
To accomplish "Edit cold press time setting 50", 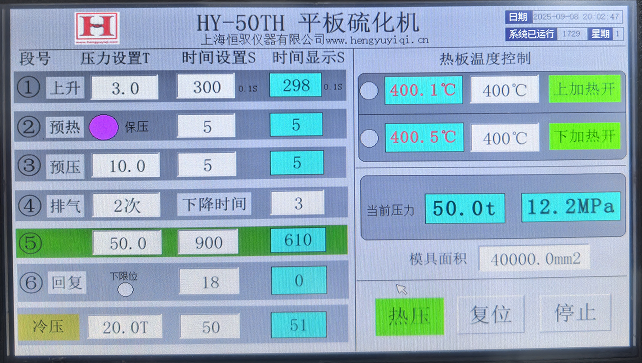I will 210,326.
